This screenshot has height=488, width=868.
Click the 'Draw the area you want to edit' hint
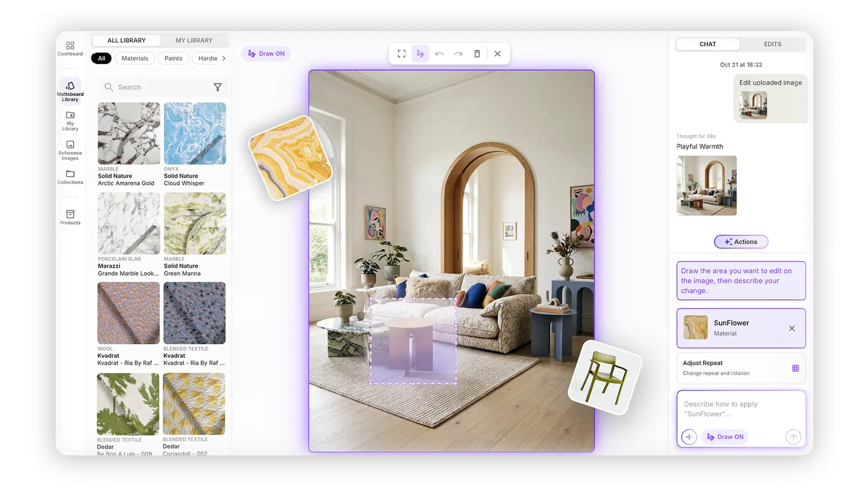click(741, 281)
